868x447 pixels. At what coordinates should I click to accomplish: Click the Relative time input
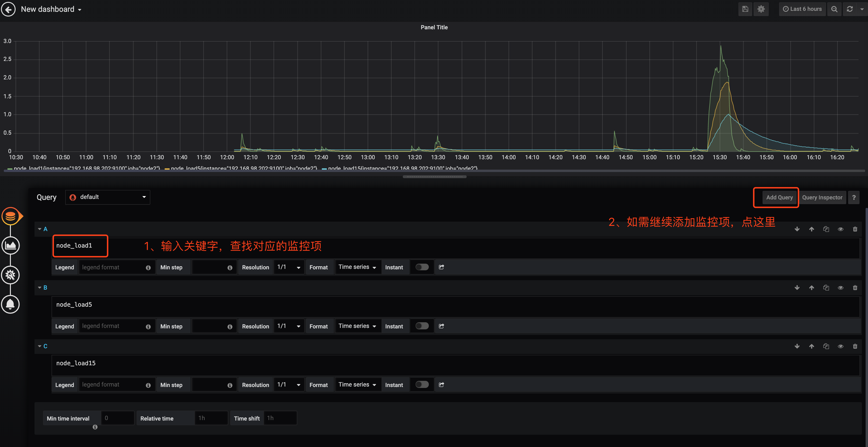211,418
